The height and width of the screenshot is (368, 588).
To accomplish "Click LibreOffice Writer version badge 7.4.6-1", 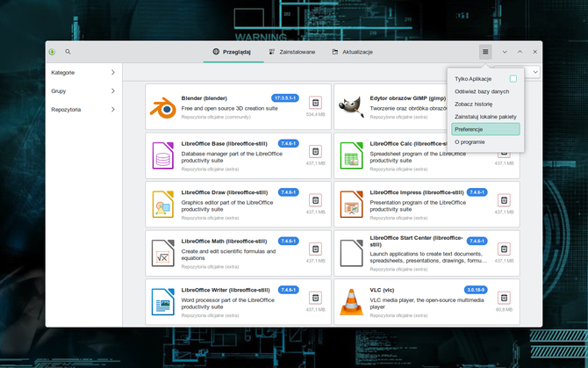I will (289, 290).
